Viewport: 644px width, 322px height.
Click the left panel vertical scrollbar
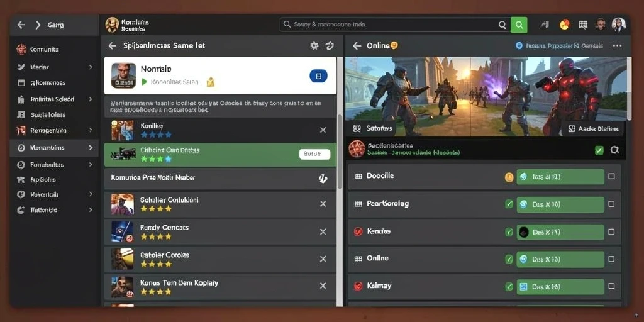coord(340,152)
